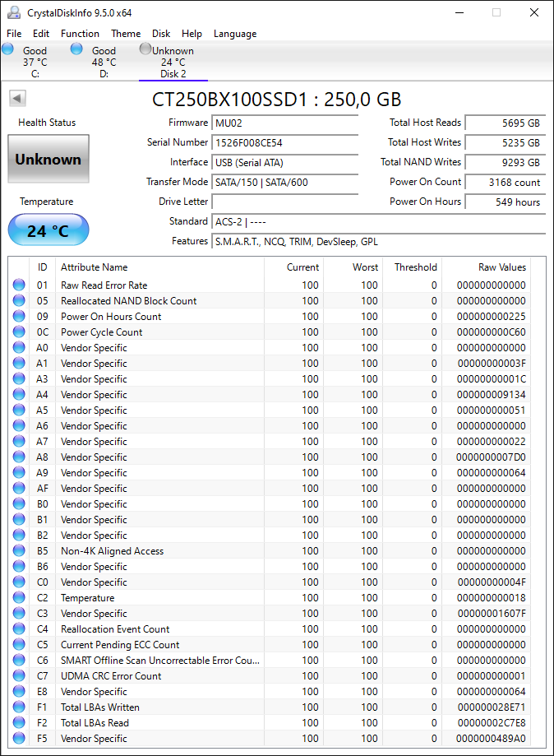
Task: Click the status icon for Raw Read Error Rate
Action: click(x=19, y=285)
